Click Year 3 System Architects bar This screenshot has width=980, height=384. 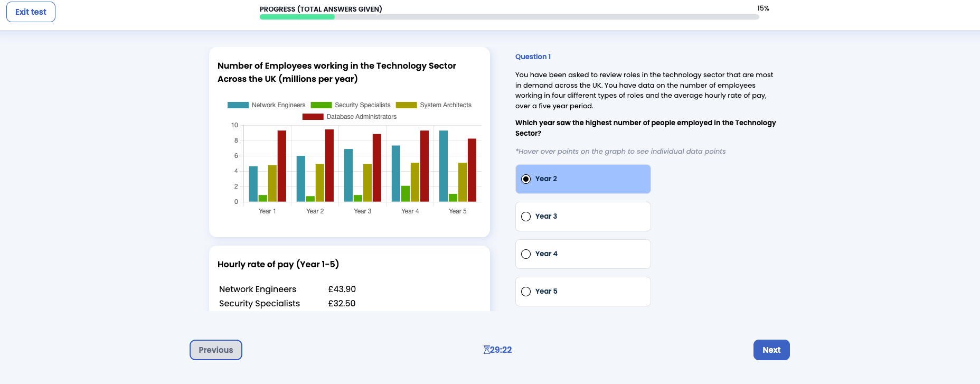coord(368,183)
